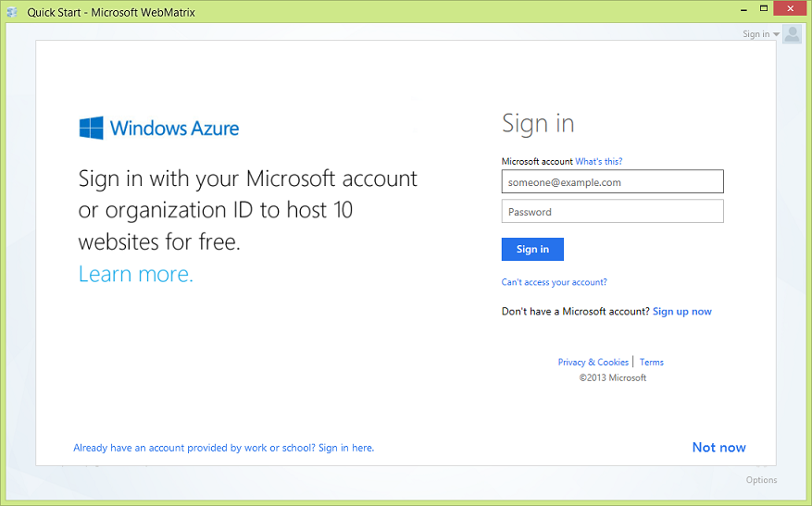Click the user avatar icon at top right
Image resolution: width=812 pixels, height=506 pixels.
pyautogui.click(x=792, y=34)
